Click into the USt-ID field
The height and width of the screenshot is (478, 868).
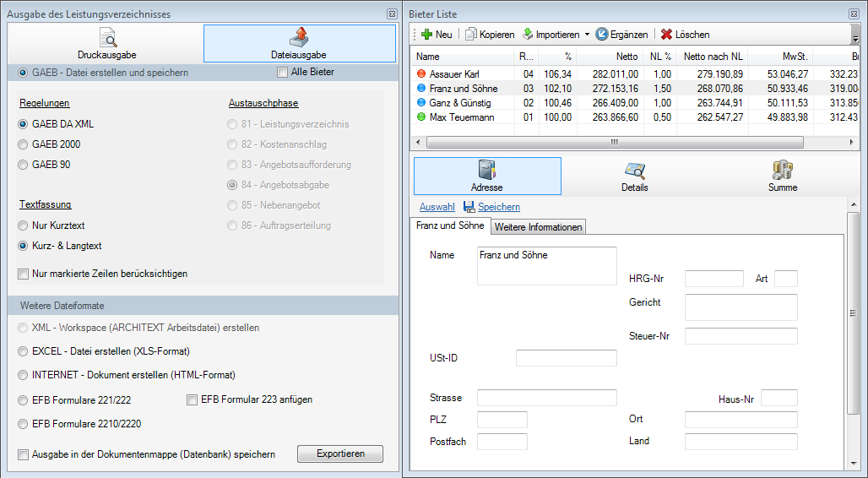pos(567,358)
